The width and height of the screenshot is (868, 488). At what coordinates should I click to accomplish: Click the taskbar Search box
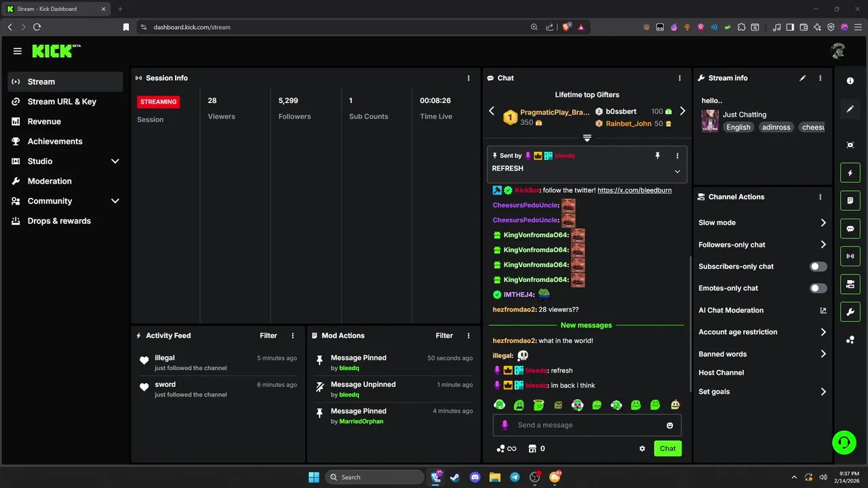(374, 477)
